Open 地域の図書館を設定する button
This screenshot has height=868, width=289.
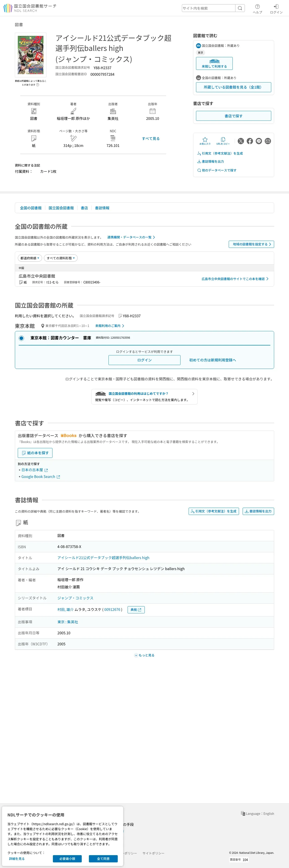pyautogui.click(x=251, y=244)
